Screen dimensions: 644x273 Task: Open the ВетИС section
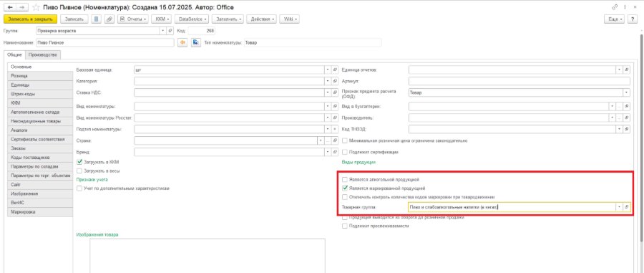pos(40,203)
